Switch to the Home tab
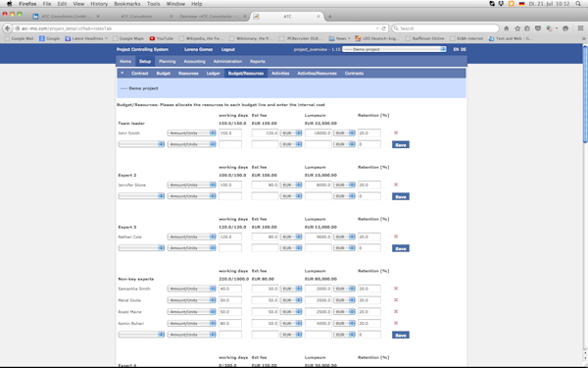Image resolution: width=588 pixels, height=368 pixels. [x=125, y=61]
